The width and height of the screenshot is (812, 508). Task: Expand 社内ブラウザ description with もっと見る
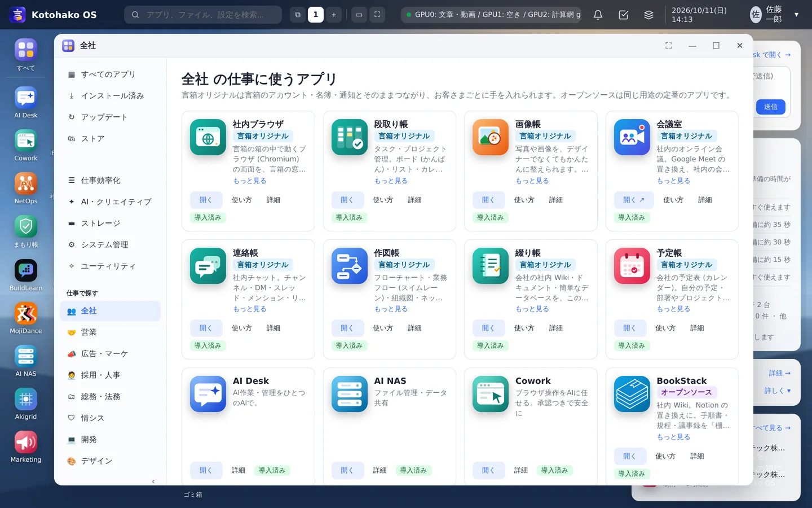click(250, 181)
